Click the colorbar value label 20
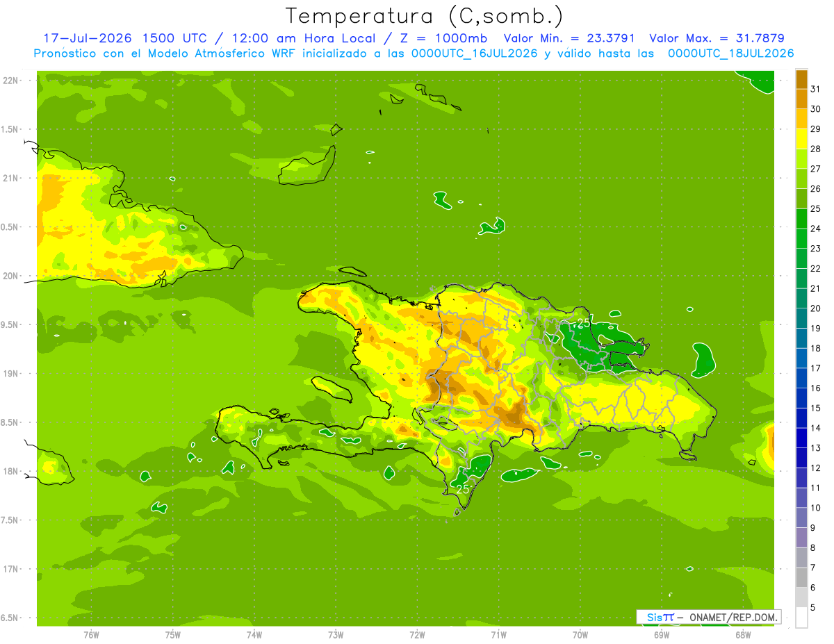The height and width of the screenshot is (644, 834). 816,308
